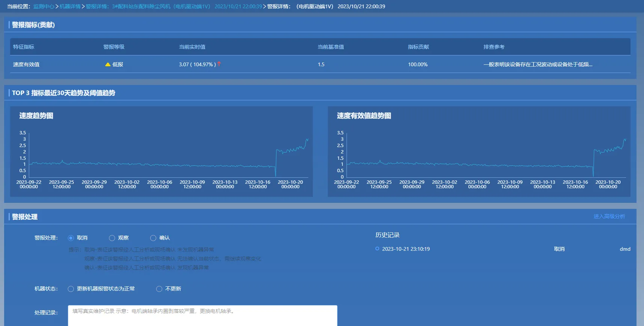644x326 pixels.
Task: Click the yellow warning triangle beside 低报
Action: coord(108,64)
